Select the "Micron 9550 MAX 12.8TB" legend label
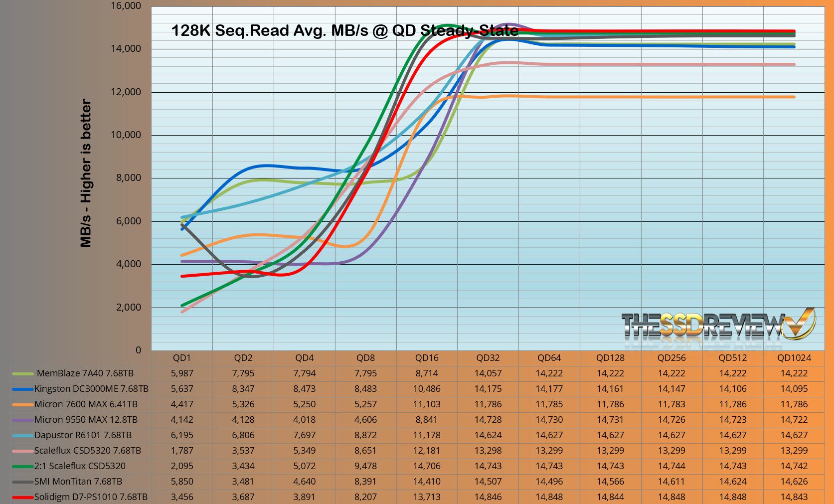Screen dimensions: 834x504 click(x=86, y=420)
